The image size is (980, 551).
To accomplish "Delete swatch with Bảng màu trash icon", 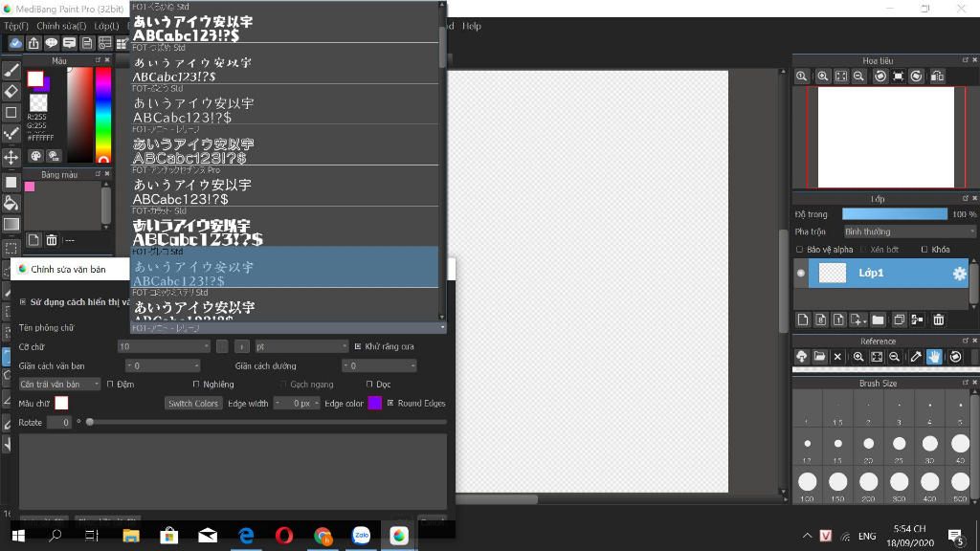I will pos(52,240).
